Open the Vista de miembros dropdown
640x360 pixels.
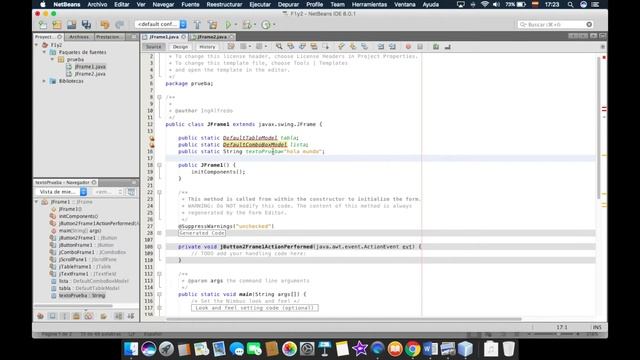click(61, 192)
